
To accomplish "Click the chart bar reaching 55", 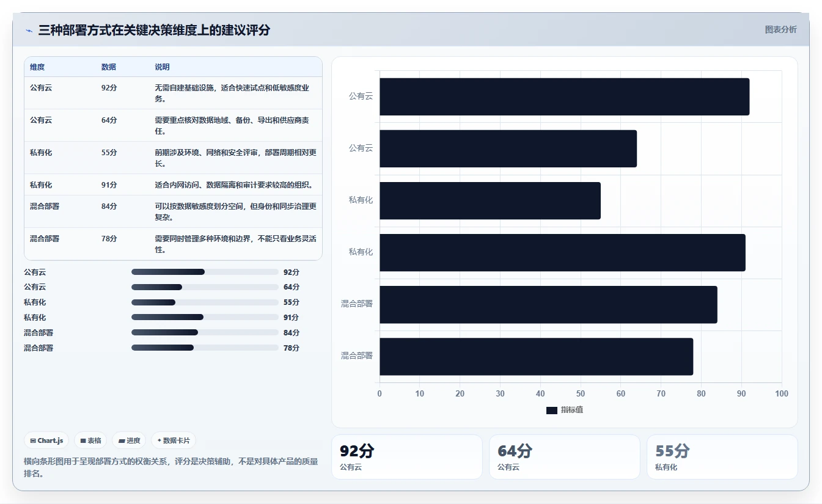I will click(x=490, y=200).
